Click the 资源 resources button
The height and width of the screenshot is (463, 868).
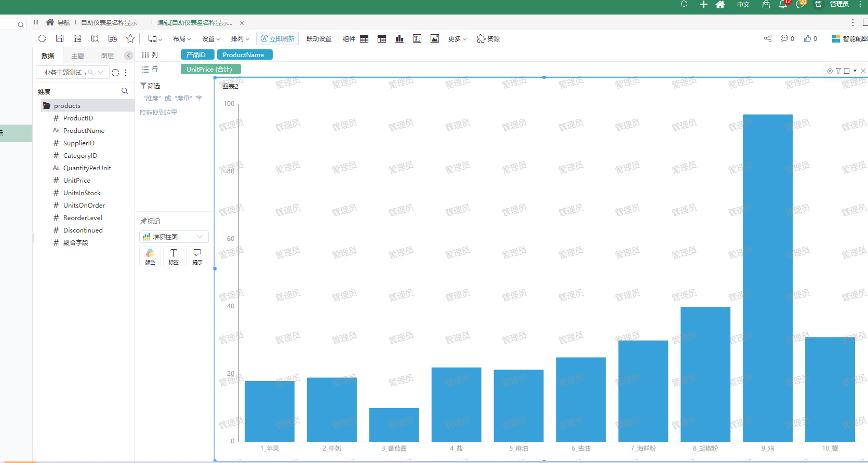pos(488,38)
